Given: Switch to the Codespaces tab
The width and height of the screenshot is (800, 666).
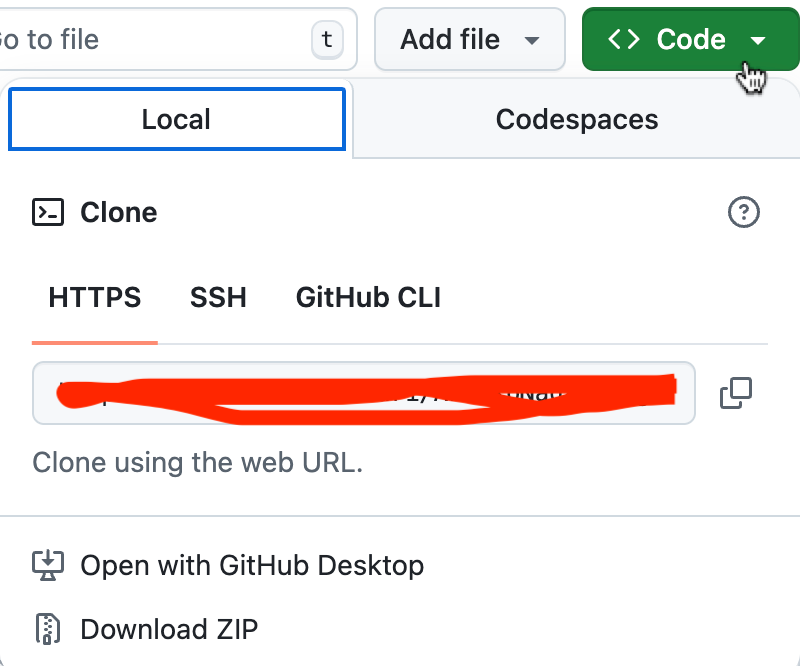Looking at the screenshot, I should (577, 119).
